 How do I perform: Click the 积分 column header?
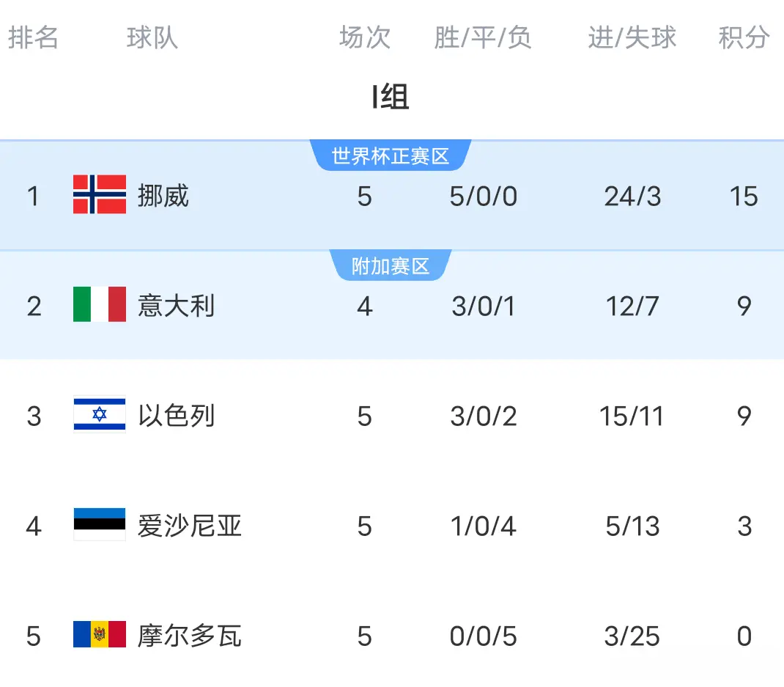click(744, 38)
